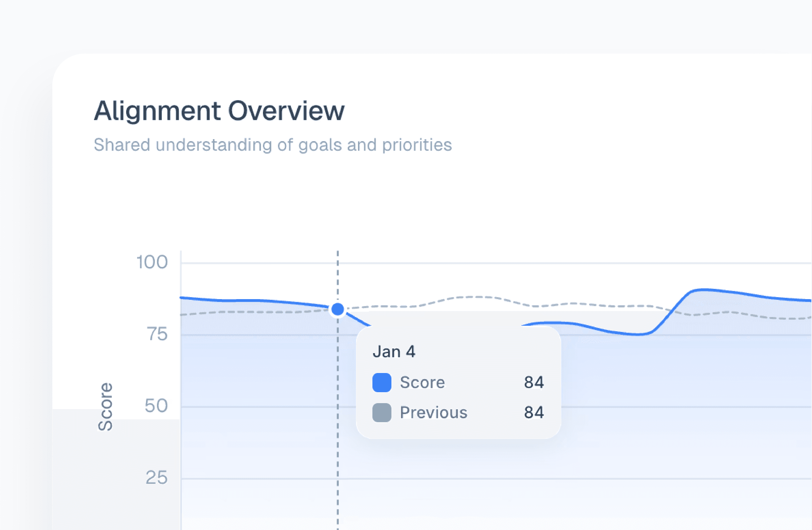Image resolution: width=812 pixels, height=530 pixels.
Task: Click the Score label in tooltip
Action: [422, 382]
